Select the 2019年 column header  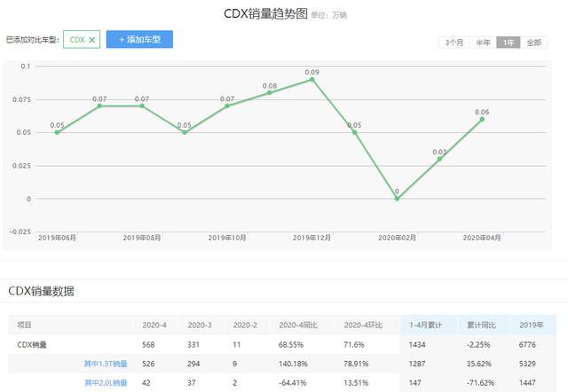(532, 325)
